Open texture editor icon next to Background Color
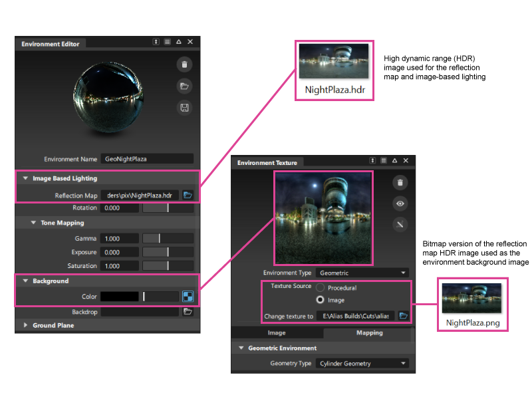Image resolution: width=532 pixels, height=399 pixels. tap(188, 296)
